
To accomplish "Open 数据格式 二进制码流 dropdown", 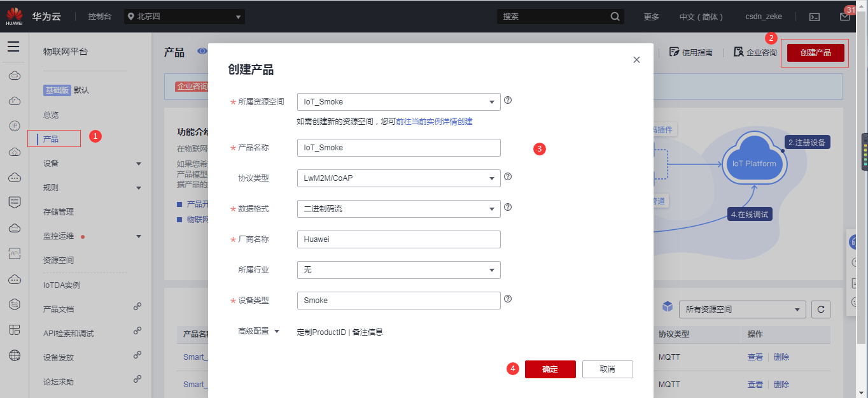I will click(399, 209).
